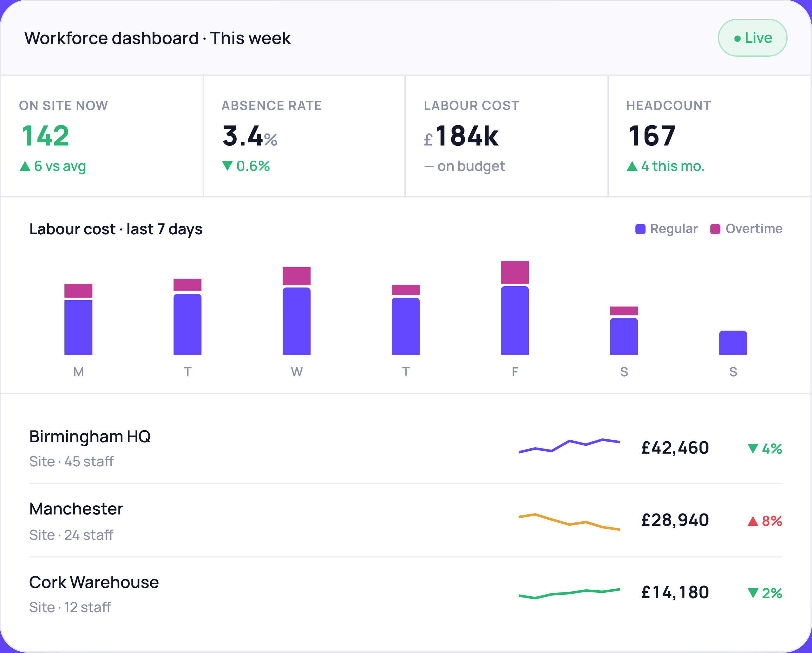Open the Birmingham HQ site row

(406, 448)
